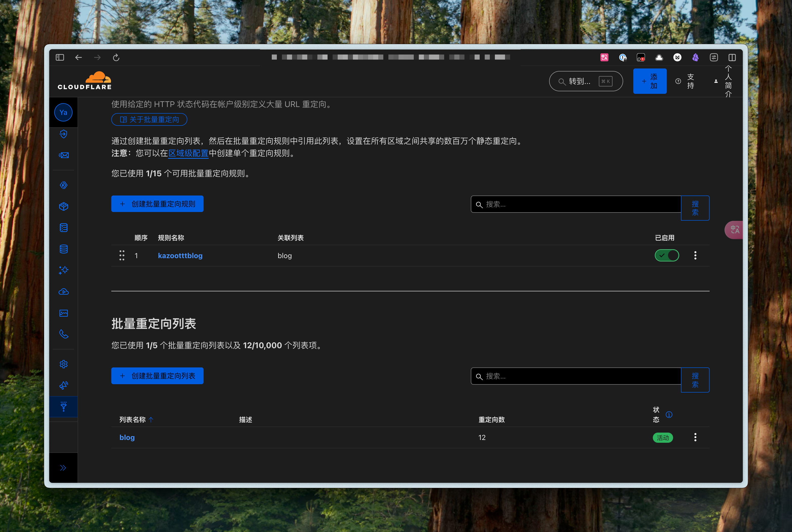792x532 pixels.
Task: Click the browser reload page icon
Action: [x=116, y=58]
